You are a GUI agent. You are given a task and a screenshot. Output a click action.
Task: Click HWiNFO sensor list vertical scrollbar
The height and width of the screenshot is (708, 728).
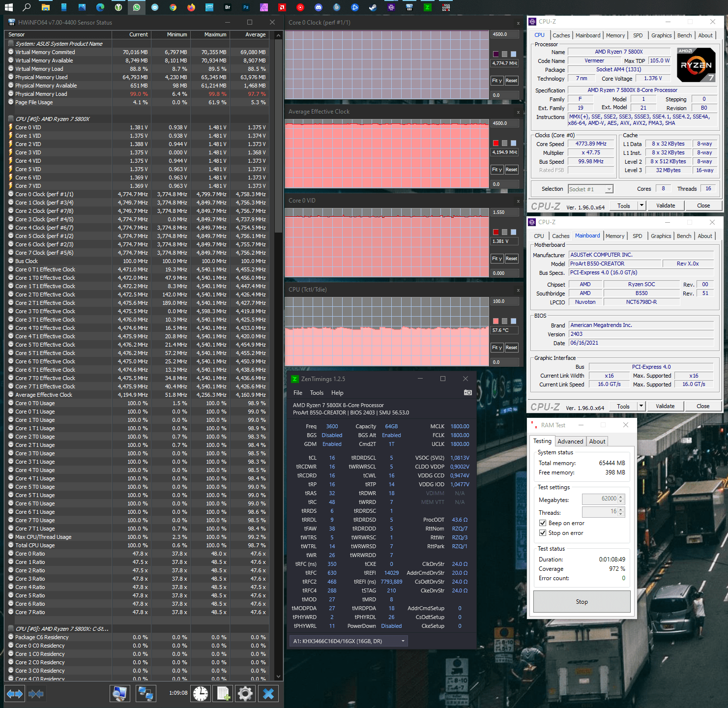278,355
